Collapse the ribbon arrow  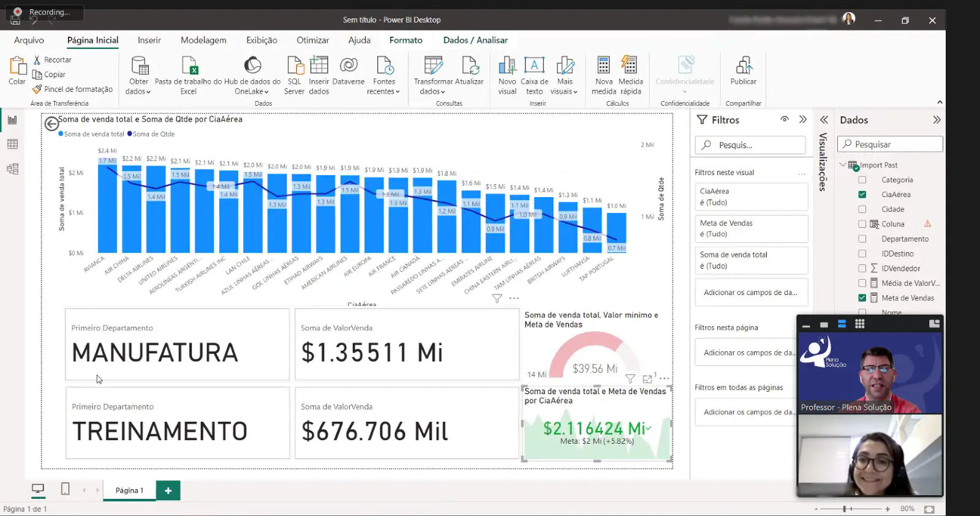click(x=940, y=102)
